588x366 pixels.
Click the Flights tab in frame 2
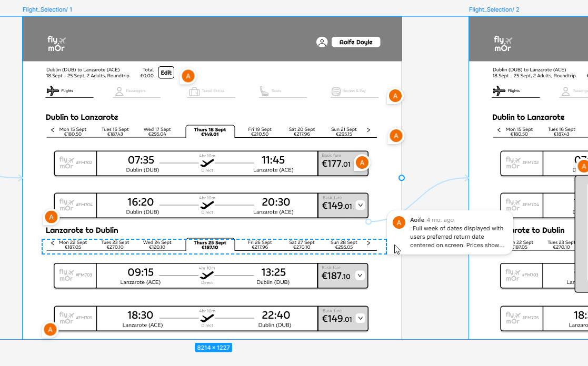coord(516,91)
